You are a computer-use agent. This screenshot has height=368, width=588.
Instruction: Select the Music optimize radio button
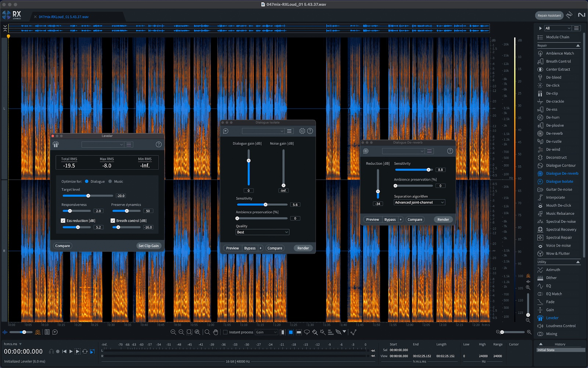click(110, 181)
